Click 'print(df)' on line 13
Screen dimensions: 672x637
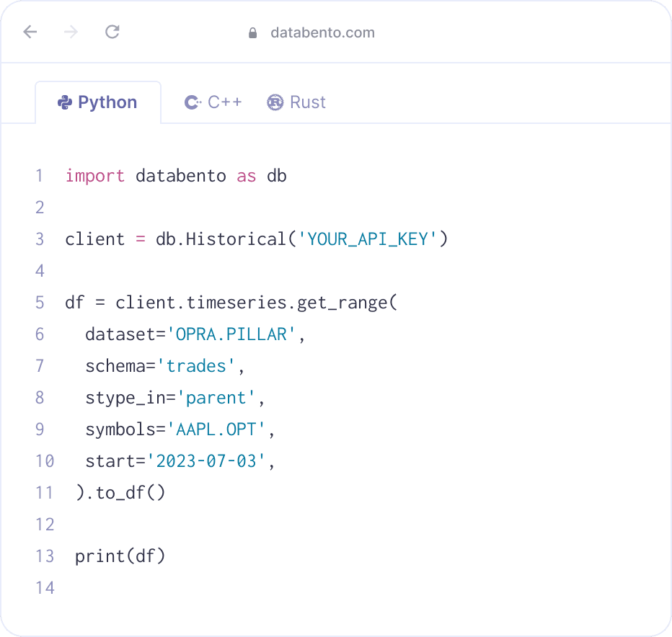coord(120,556)
